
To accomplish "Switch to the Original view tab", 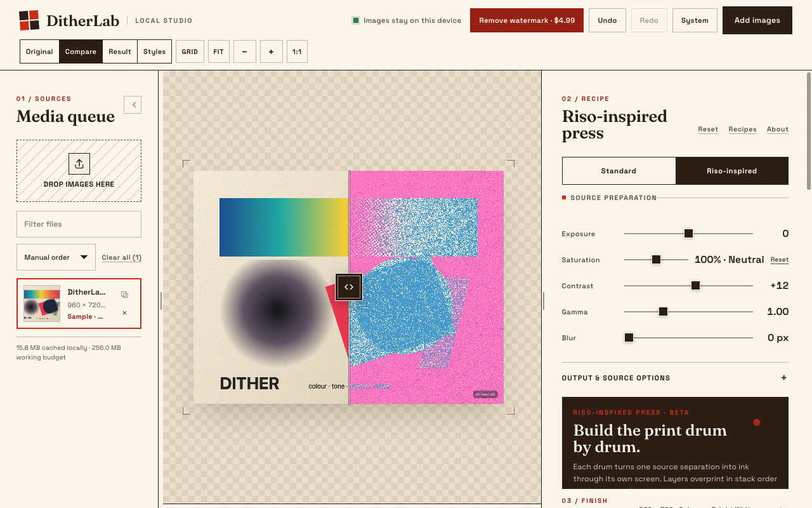I will coord(39,52).
